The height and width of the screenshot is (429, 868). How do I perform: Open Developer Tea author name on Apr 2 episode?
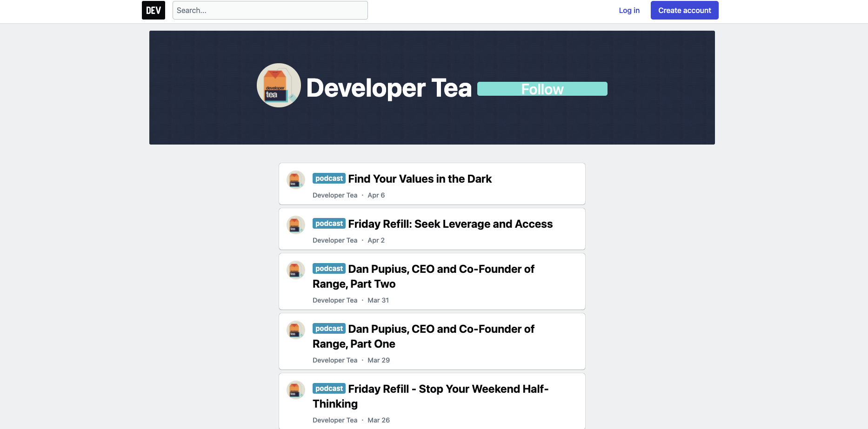pyautogui.click(x=335, y=240)
